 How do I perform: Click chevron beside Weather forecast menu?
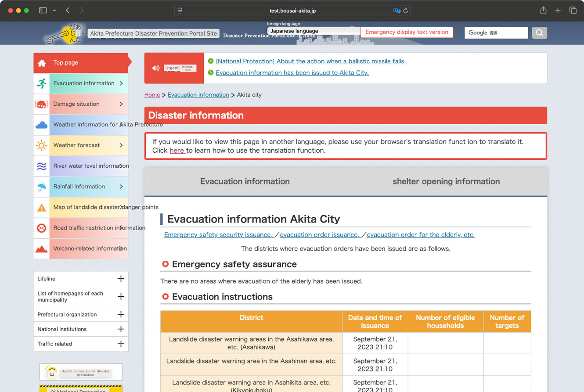point(121,145)
